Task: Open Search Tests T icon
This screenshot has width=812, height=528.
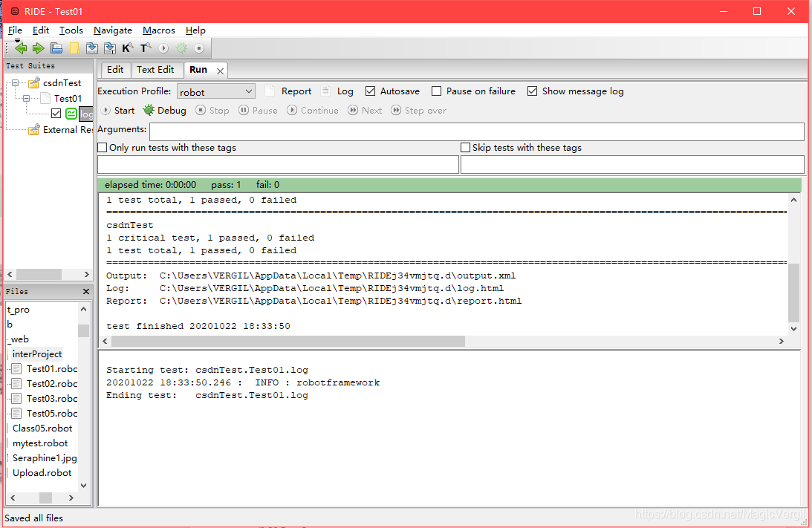Action: pyautogui.click(x=146, y=48)
